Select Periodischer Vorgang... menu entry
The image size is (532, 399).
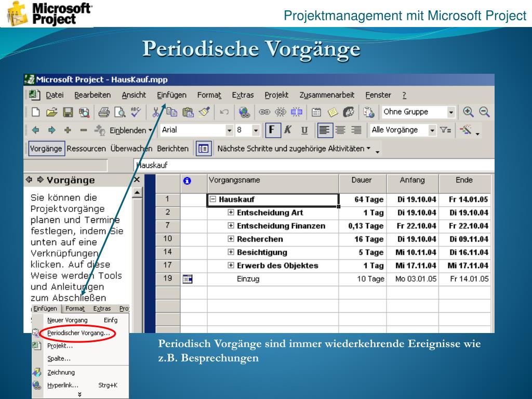coord(78,333)
